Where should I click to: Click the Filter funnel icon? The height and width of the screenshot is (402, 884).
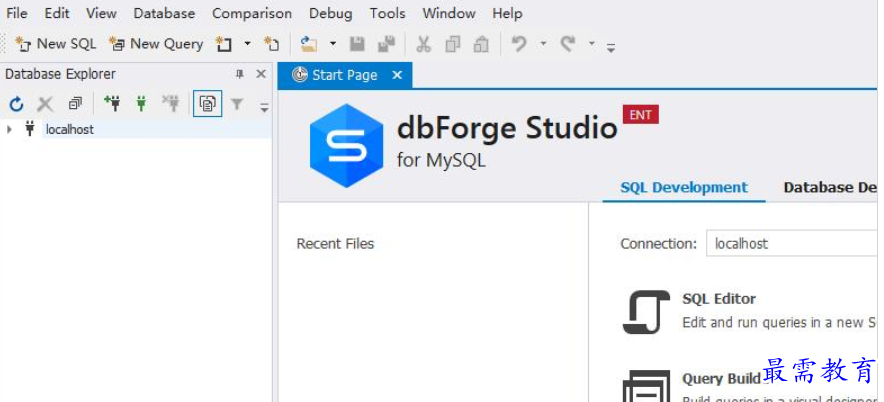pos(237,104)
